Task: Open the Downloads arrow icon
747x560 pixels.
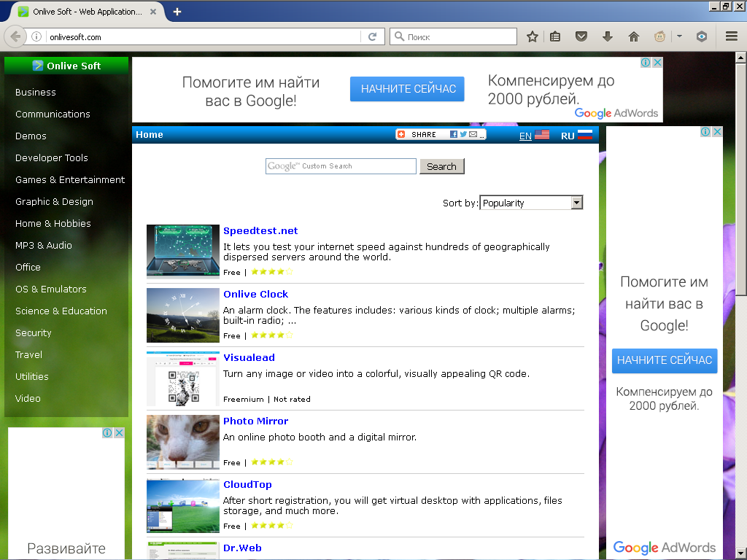Action: 608,36
